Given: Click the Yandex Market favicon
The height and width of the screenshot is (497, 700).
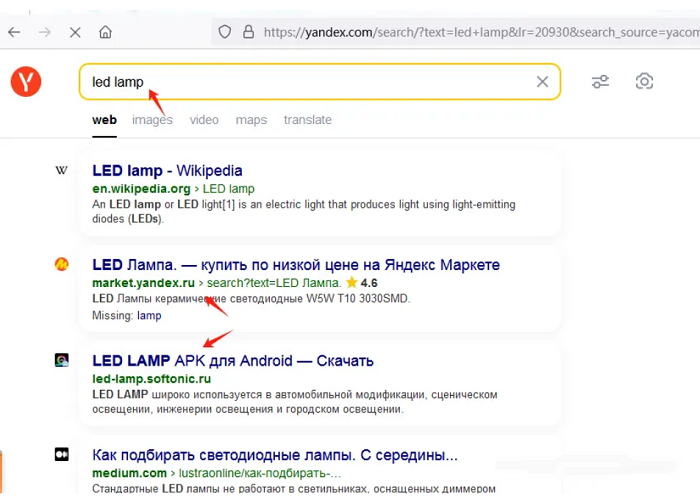Looking at the screenshot, I should click(x=62, y=264).
